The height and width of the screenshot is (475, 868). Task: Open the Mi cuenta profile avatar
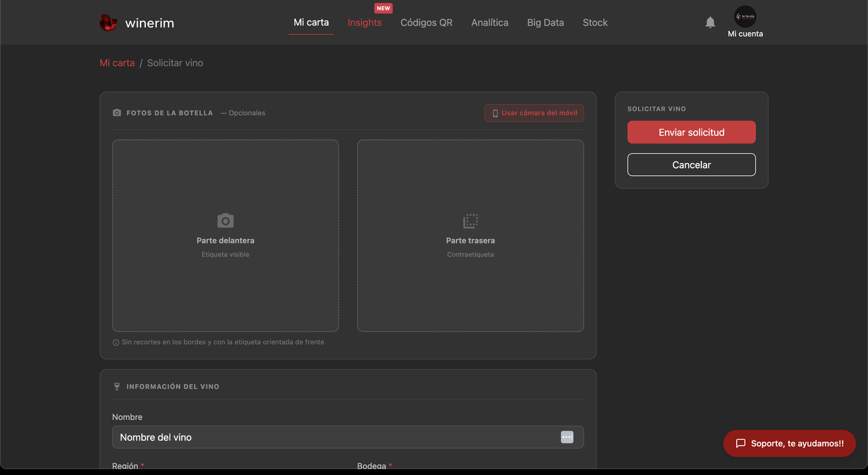point(745,16)
